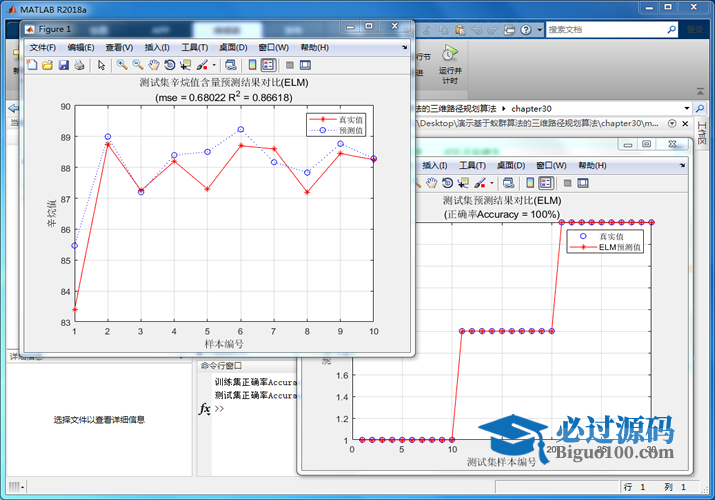Click New Figure icon in Figure 1 toolbar
The height and width of the screenshot is (500, 715).
[32, 65]
